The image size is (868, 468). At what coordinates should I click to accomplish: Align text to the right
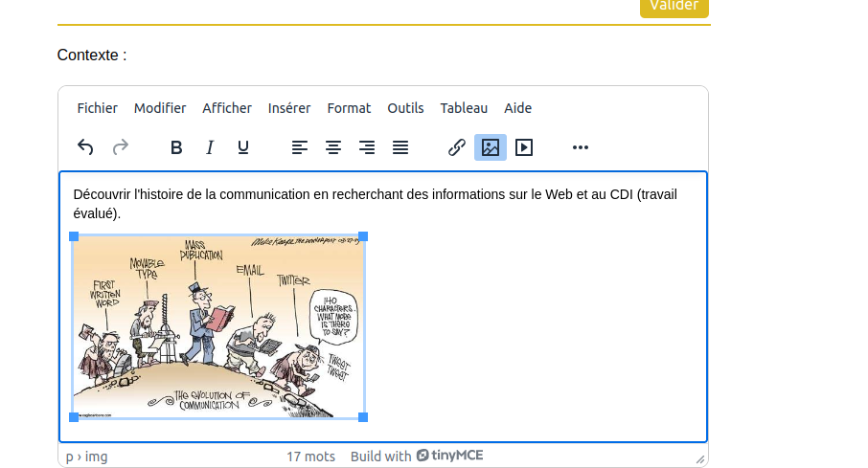(367, 147)
